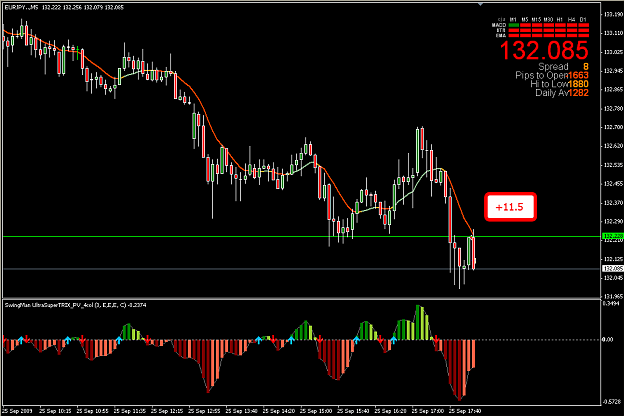Click the 1880 hi to low value
The height and width of the screenshot is (417, 625).
[x=578, y=84]
